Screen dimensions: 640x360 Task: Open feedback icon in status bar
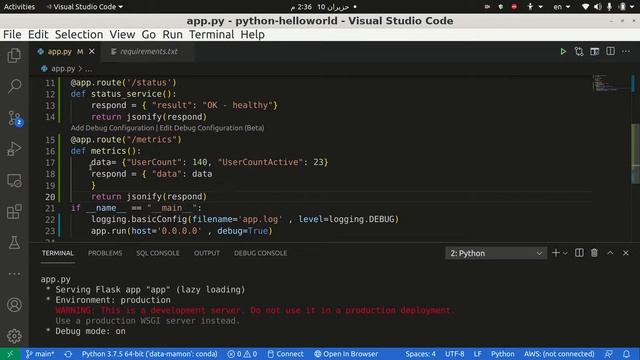point(609,354)
